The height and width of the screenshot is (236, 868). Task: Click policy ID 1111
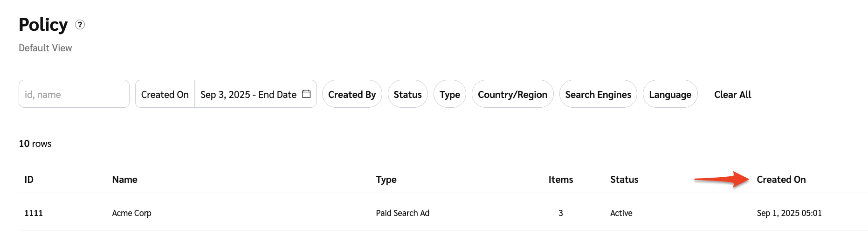click(x=34, y=213)
